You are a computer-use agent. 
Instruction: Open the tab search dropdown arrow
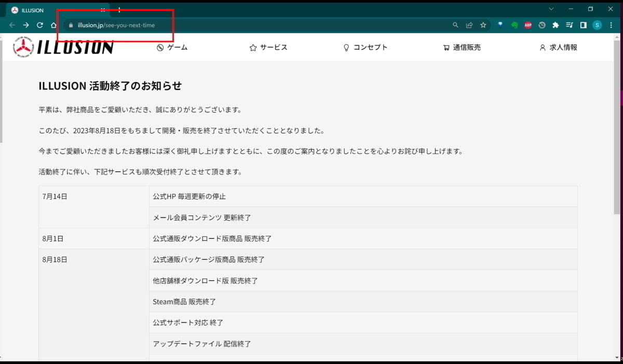pyautogui.click(x=551, y=9)
